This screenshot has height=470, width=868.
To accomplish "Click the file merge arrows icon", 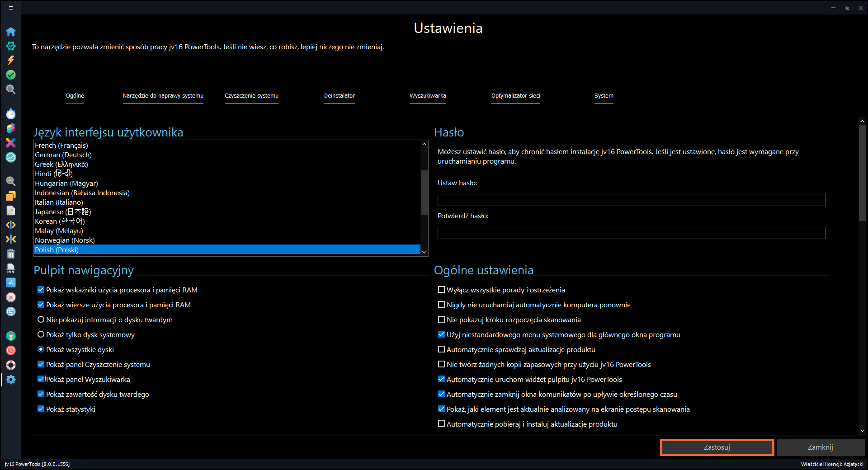I will [11, 239].
